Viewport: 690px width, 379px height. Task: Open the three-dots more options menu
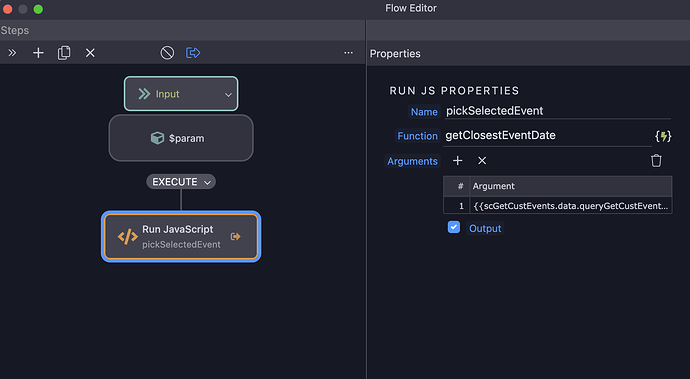(x=349, y=53)
